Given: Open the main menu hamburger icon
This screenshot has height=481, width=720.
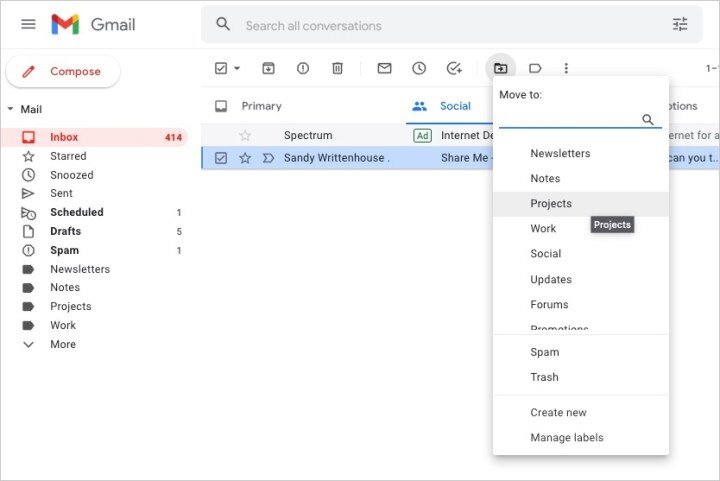Looking at the screenshot, I should pyautogui.click(x=28, y=24).
